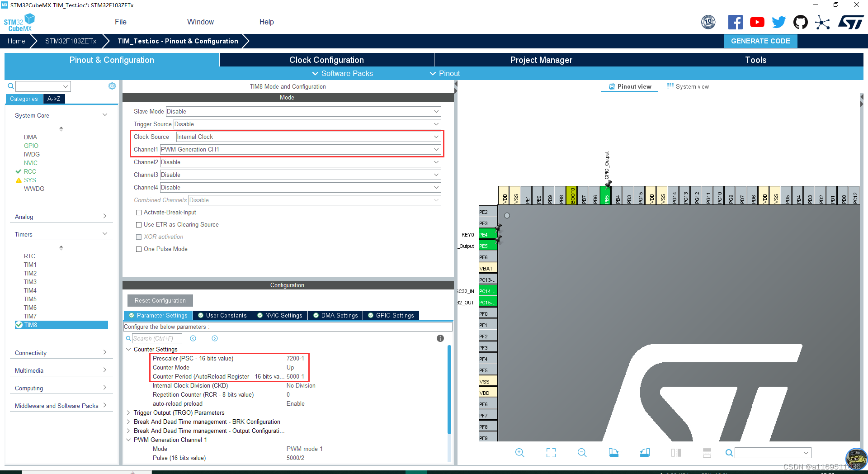Open NVIC Settings tab

280,315
